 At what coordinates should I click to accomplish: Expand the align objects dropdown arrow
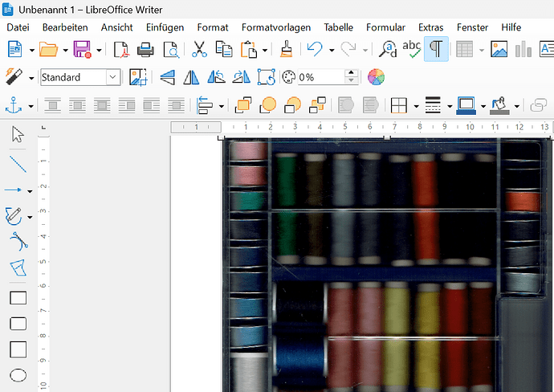point(222,106)
